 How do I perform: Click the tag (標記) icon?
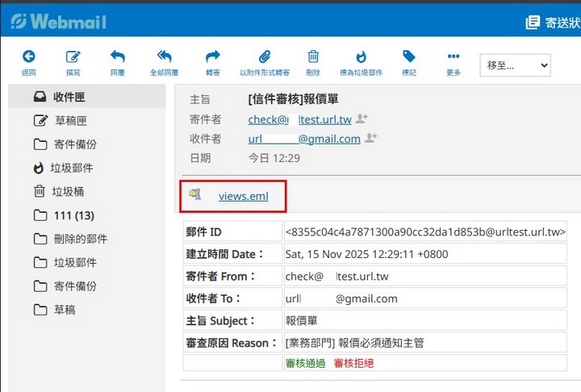pos(409,57)
